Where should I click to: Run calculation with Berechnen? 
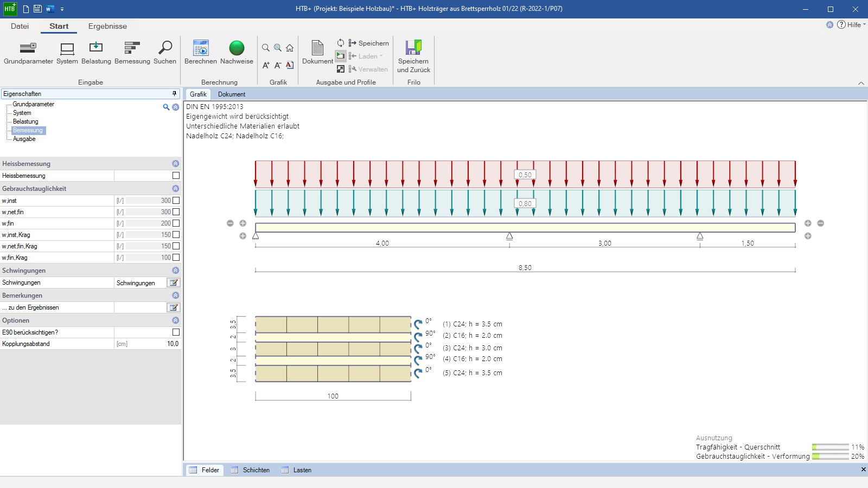(201, 53)
